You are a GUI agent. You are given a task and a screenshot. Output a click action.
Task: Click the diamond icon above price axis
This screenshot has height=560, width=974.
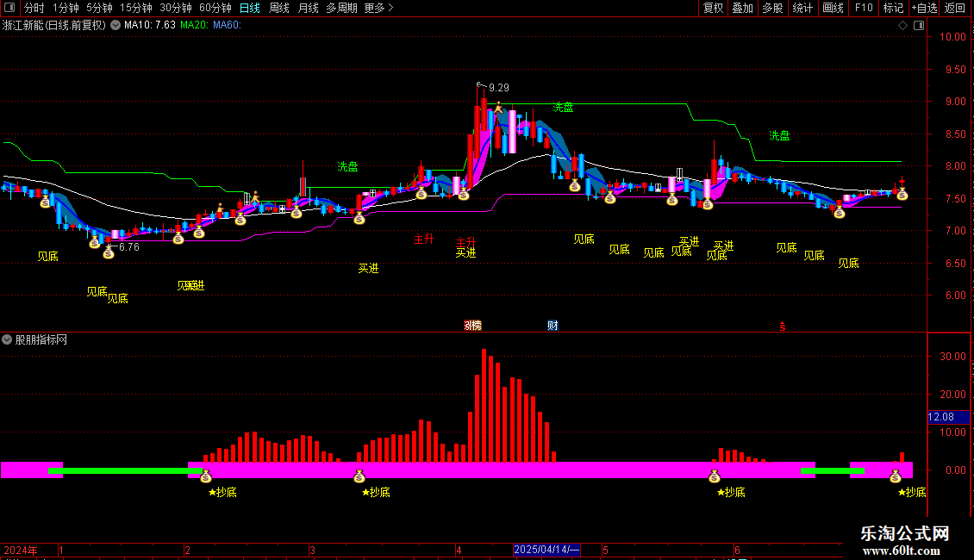point(903,25)
